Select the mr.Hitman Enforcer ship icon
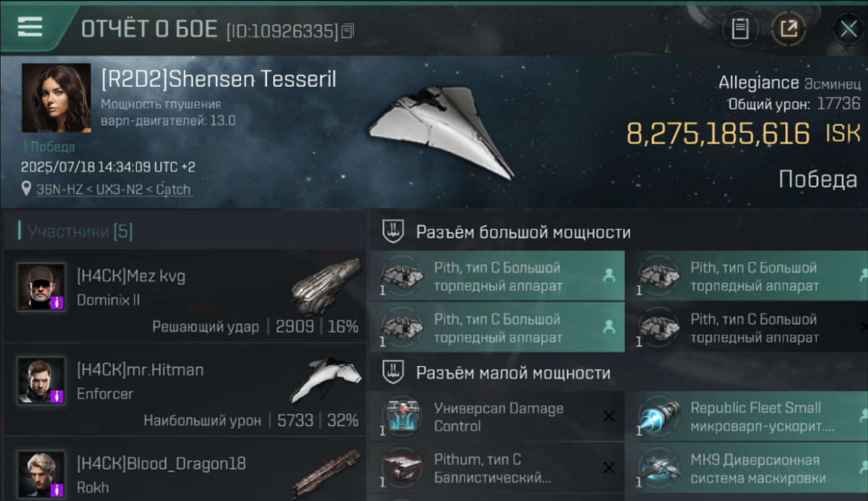Screen dimensions: 868x501 [327, 379]
